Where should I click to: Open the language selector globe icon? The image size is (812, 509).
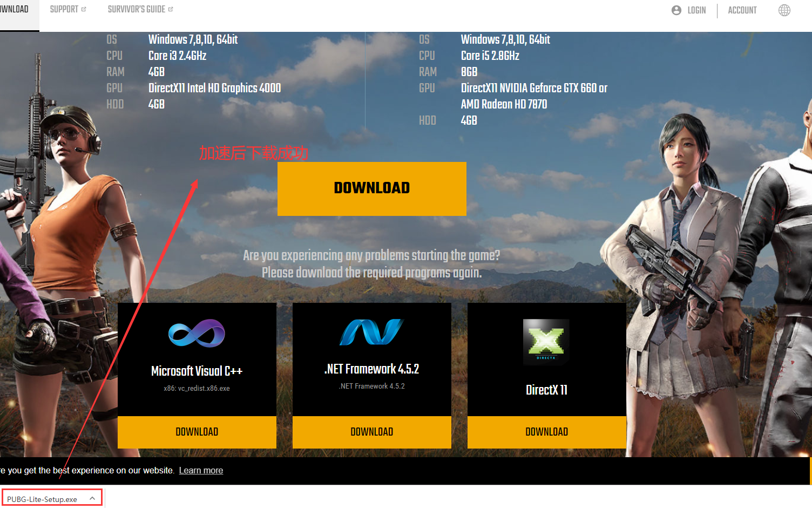coord(784,10)
